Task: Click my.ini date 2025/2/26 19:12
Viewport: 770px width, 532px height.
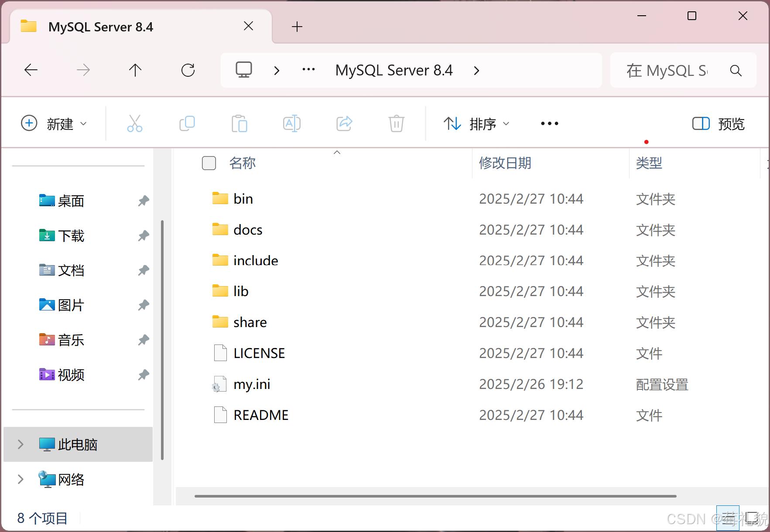Action: click(531, 384)
